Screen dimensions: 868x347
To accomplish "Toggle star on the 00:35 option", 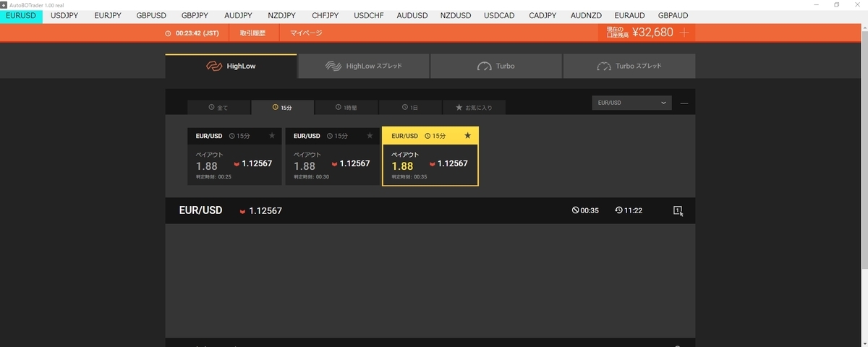I will [467, 135].
